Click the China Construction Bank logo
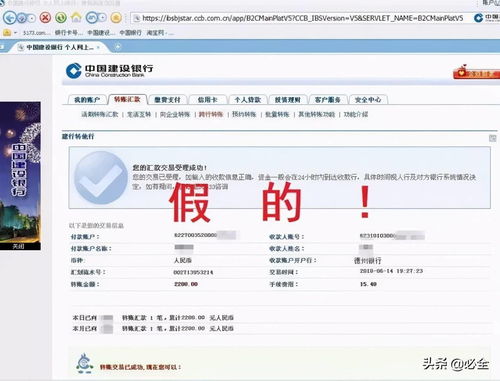The width and height of the screenshot is (500, 381). (x=109, y=70)
